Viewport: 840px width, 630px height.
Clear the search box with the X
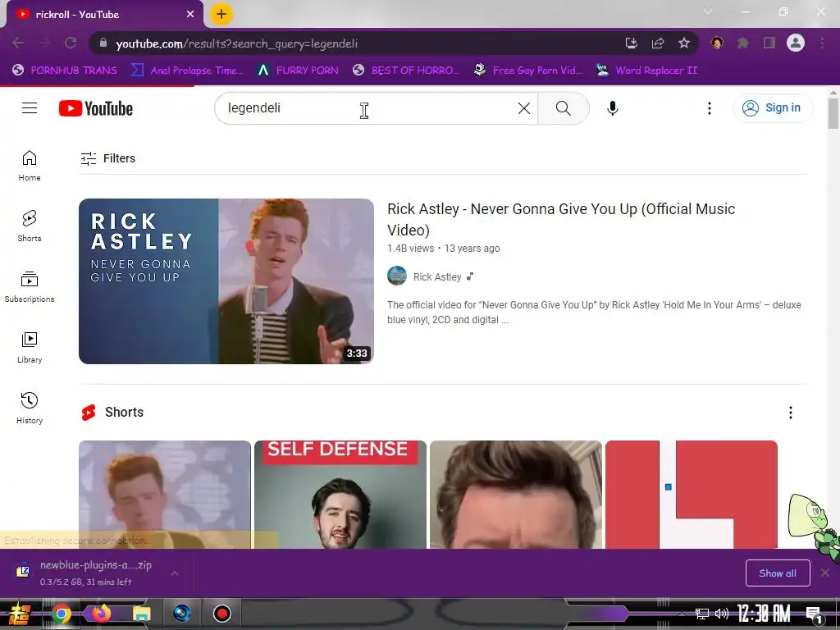(x=524, y=108)
